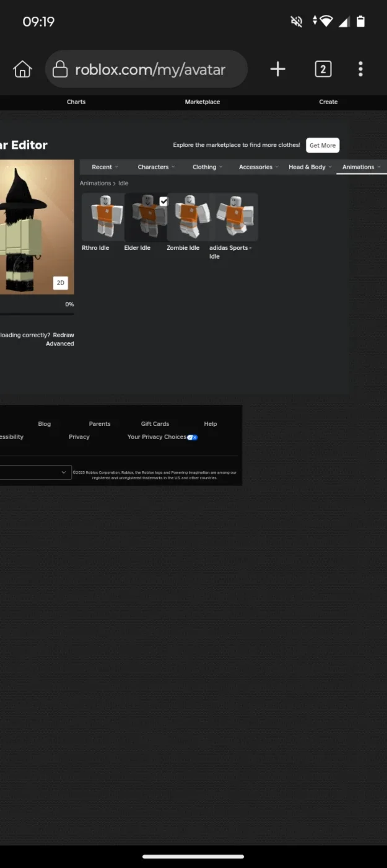Toggle the 2D avatar view button
The image size is (387, 868).
61,283
